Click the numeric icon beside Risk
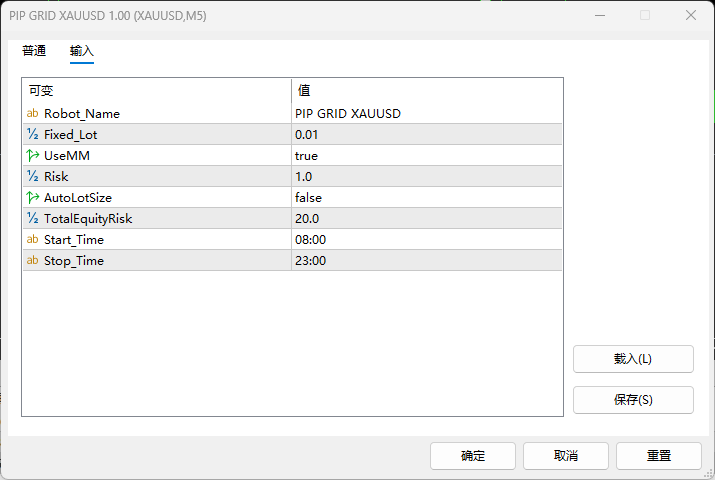This screenshot has width=715, height=480. point(33,177)
